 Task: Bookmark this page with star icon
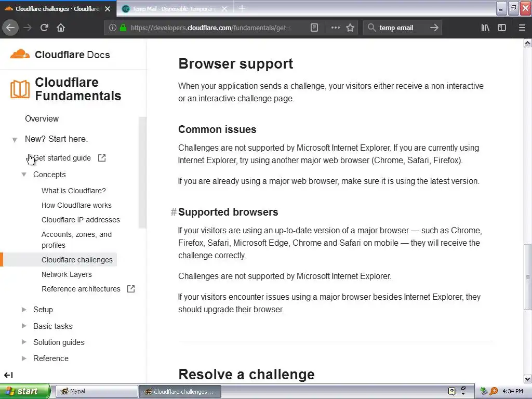pos(350,28)
